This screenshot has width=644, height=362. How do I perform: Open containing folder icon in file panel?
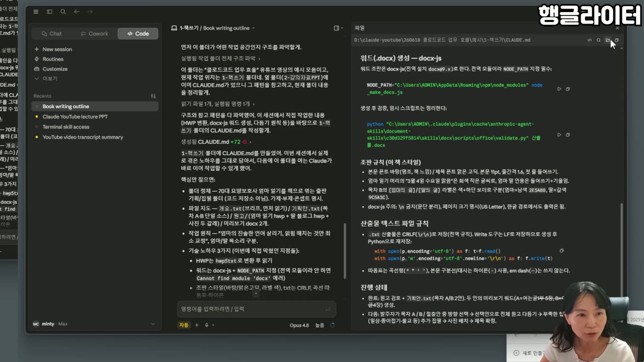point(608,40)
